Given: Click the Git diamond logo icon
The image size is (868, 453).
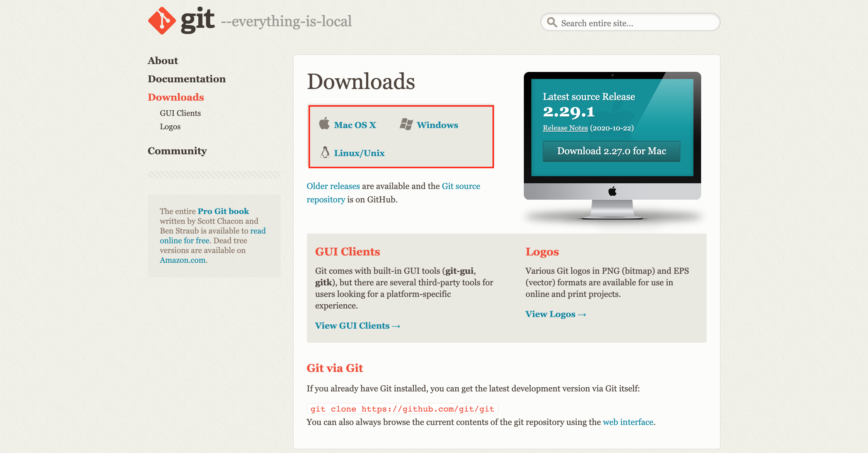Looking at the screenshot, I should 162,20.
